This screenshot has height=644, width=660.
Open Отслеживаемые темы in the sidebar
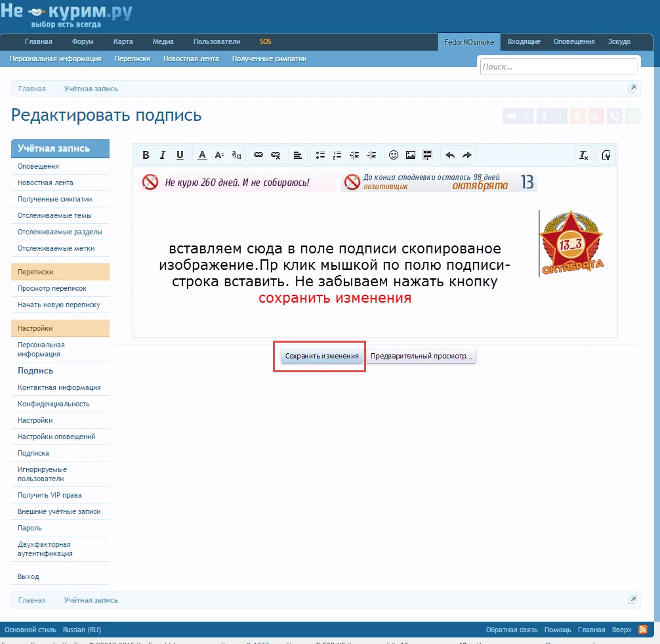pyautogui.click(x=54, y=215)
